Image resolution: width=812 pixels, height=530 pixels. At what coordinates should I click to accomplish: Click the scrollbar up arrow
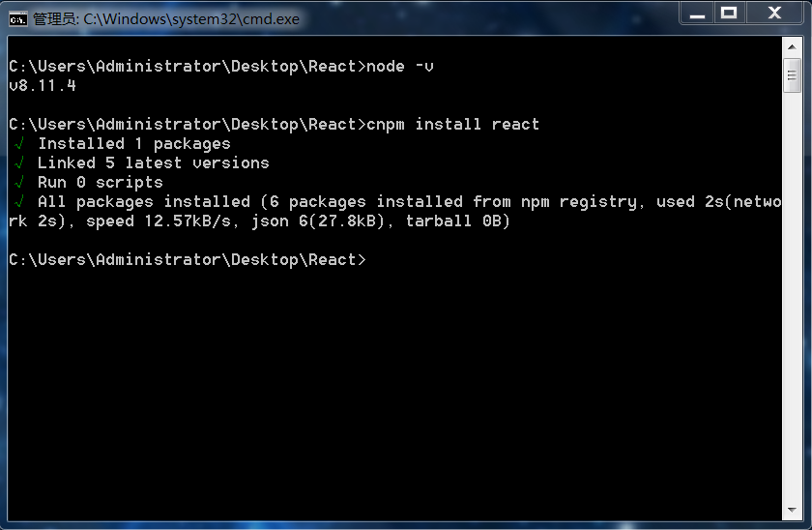point(792,47)
